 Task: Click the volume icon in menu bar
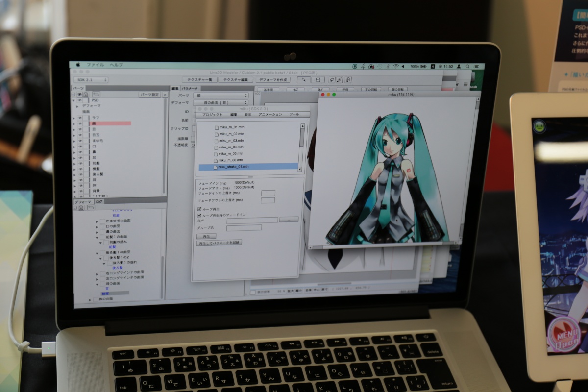[403, 66]
